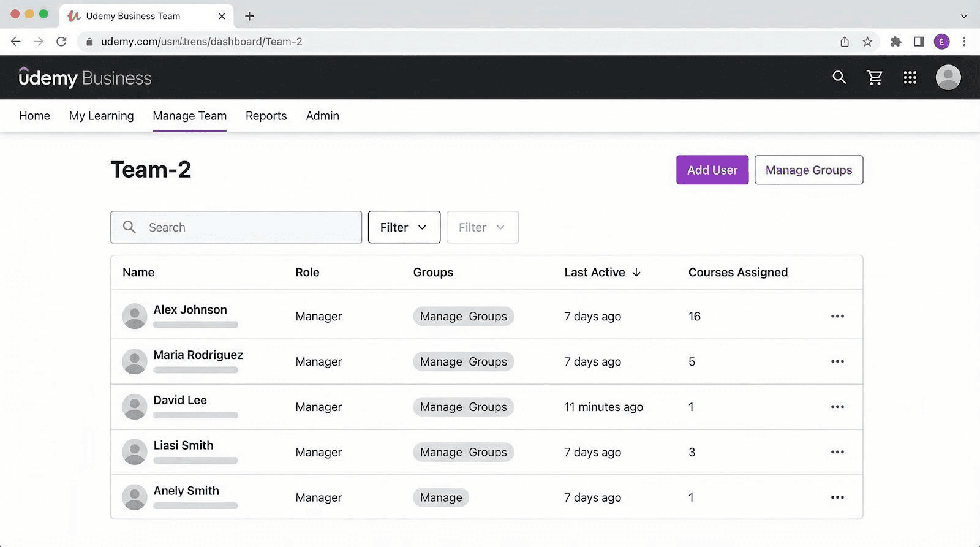Click Maria Rodriguez's Manage Groups tag
Image resolution: width=980 pixels, height=547 pixels.
(463, 362)
